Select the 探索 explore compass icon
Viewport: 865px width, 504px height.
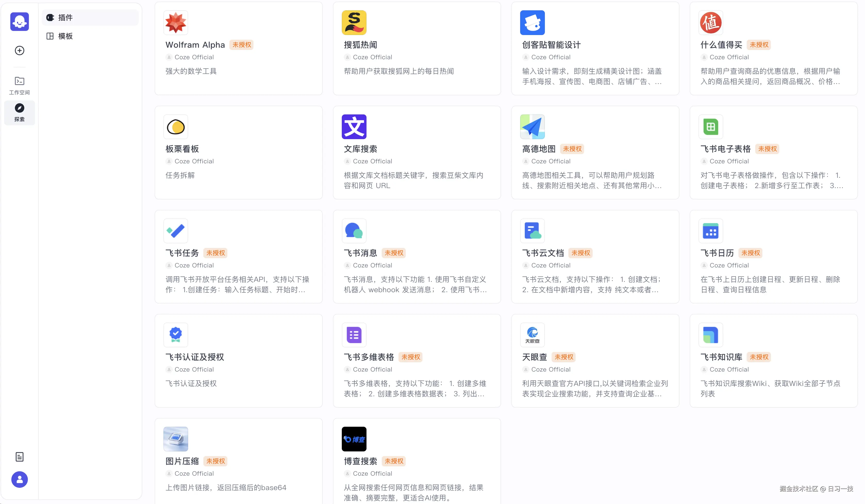click(20, 113)
